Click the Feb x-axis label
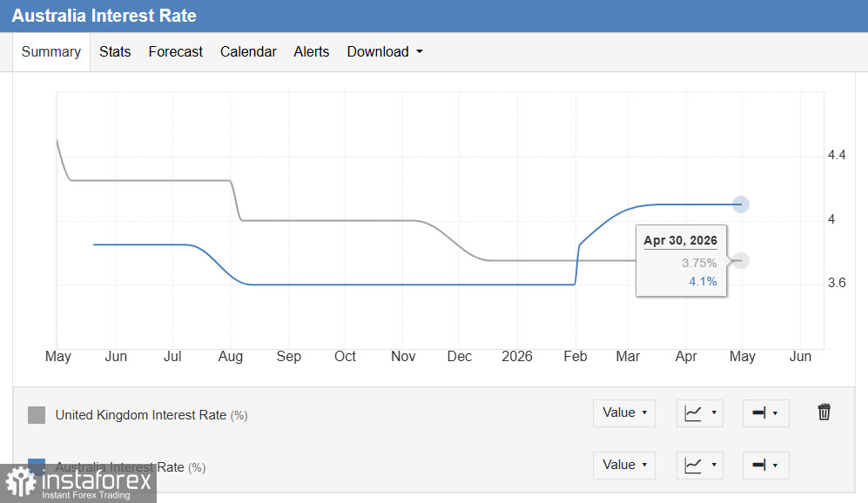Image resolution: width=868 pixels, height=503 pixels. pos(575,356)
